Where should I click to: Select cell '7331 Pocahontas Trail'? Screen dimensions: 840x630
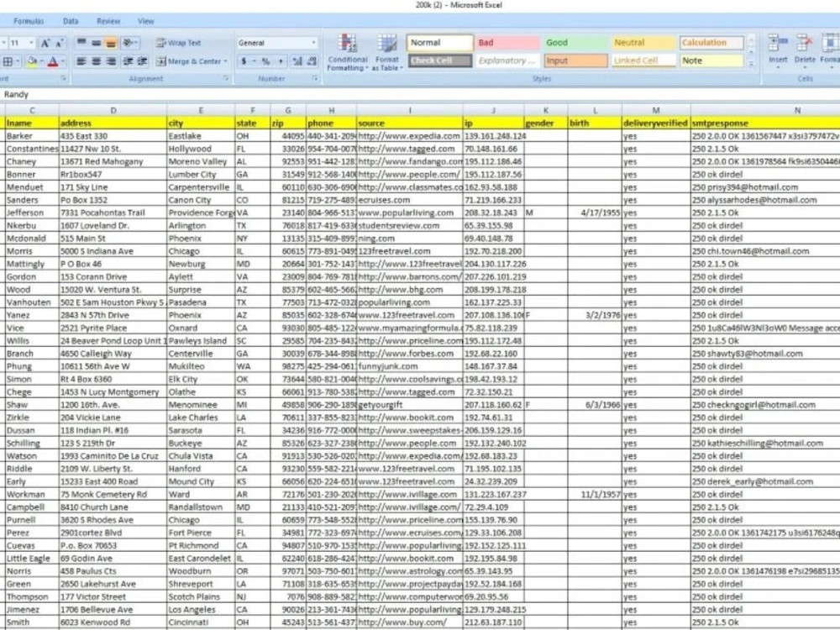point(113,213)
